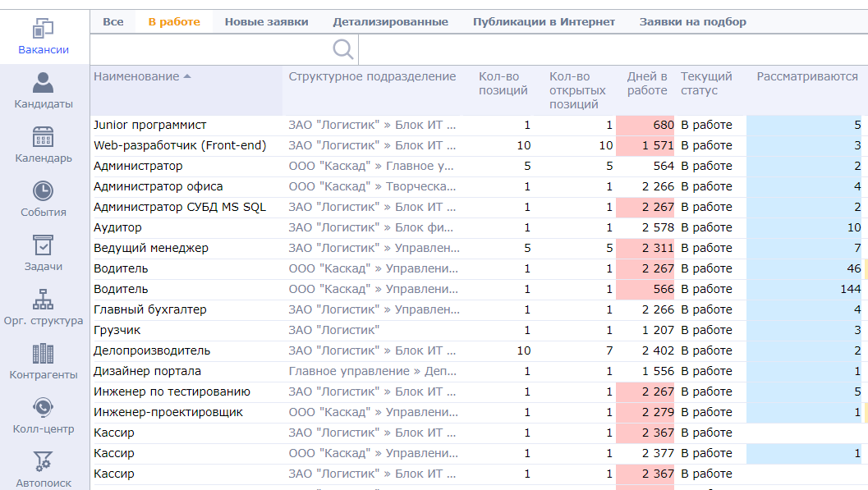Open Администратор СУБД MS SQL vacancy

(x=180, y=207)
